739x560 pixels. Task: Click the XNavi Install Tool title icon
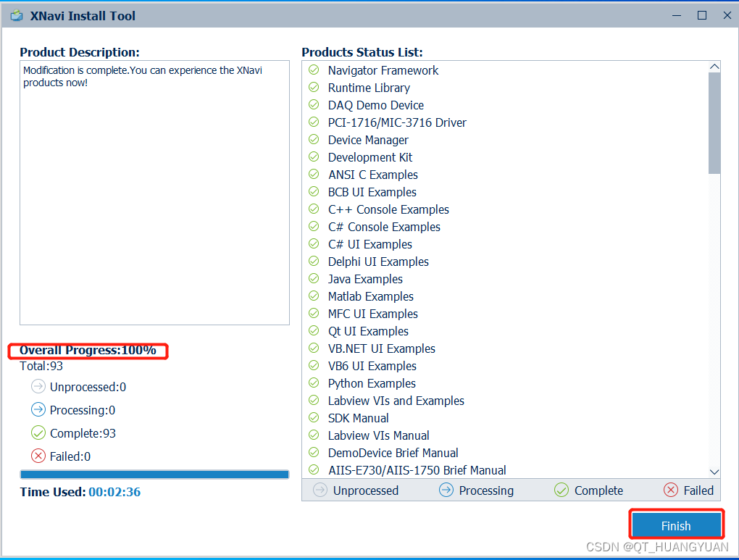pos(17,15)
